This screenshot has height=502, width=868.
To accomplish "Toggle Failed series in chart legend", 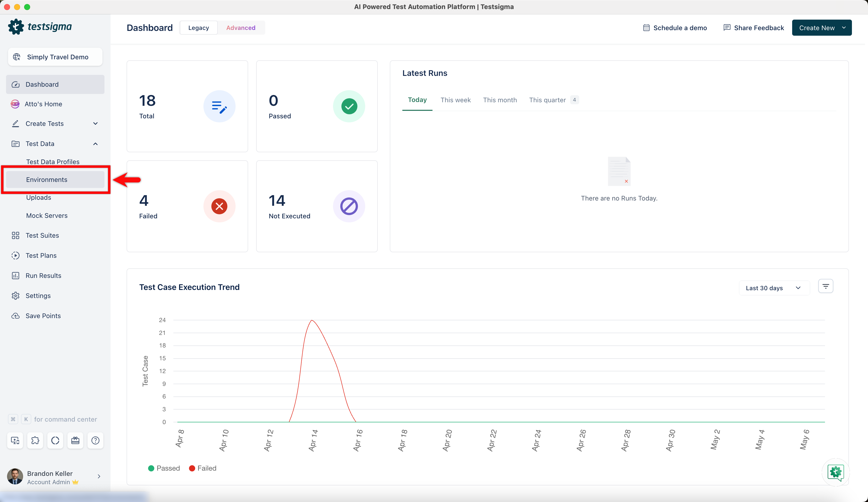I will pyautogui.click(x=203, y=468).
